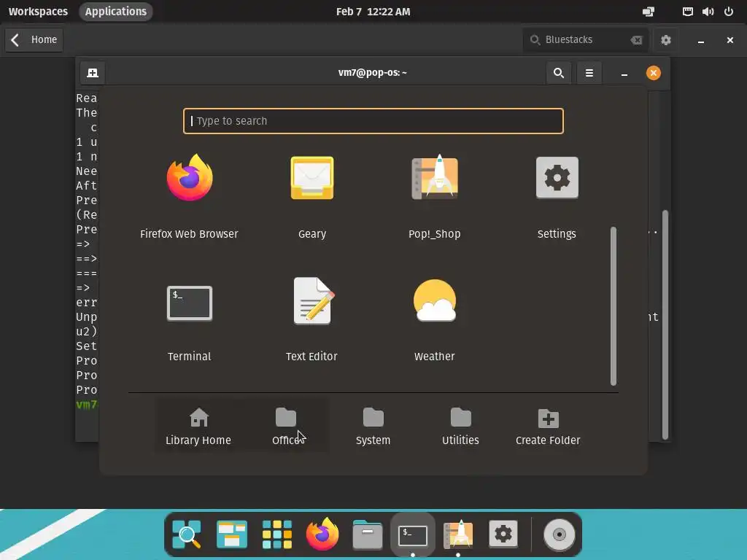Open the Weather app
Image resolution: width=747 pixels, height=560 pixels.
point(435,320)
